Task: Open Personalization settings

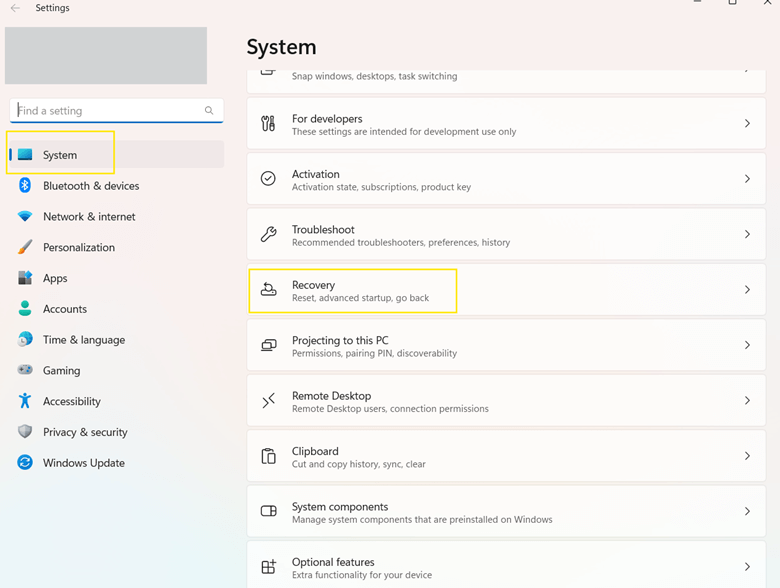Action: (116, 247)
